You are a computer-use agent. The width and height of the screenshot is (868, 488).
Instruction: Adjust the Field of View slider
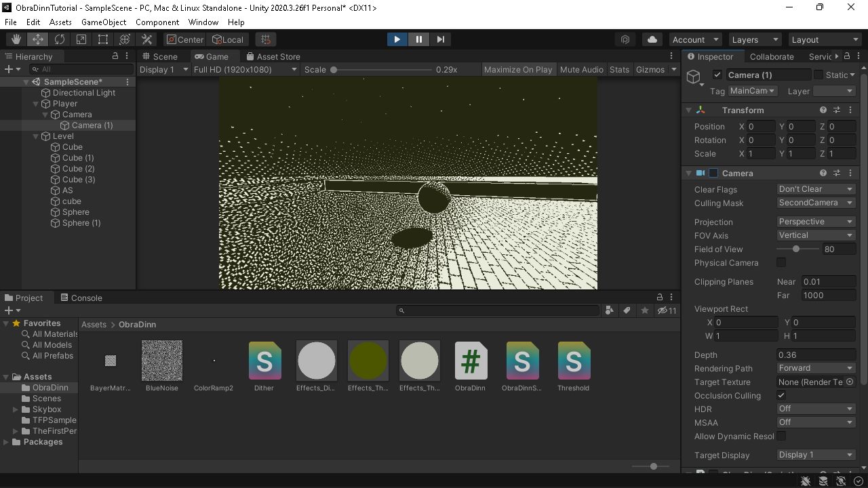point(796,249)
